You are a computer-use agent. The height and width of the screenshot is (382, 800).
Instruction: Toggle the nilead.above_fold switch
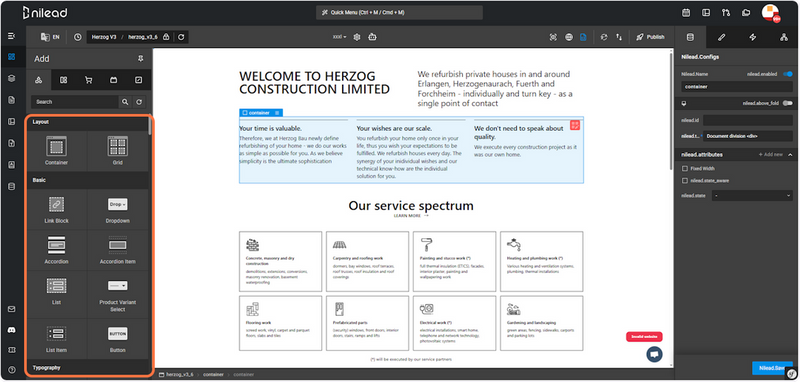pyautogui.click(x=788, y=103)
